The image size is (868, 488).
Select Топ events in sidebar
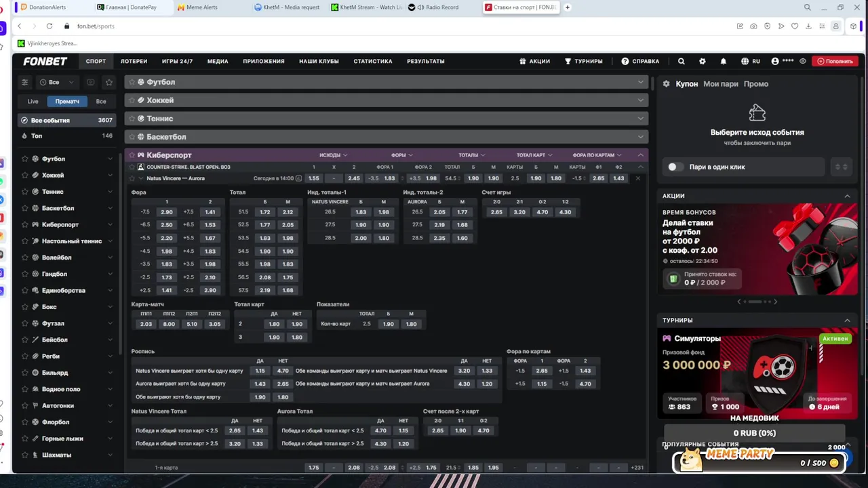pos(66,136)
